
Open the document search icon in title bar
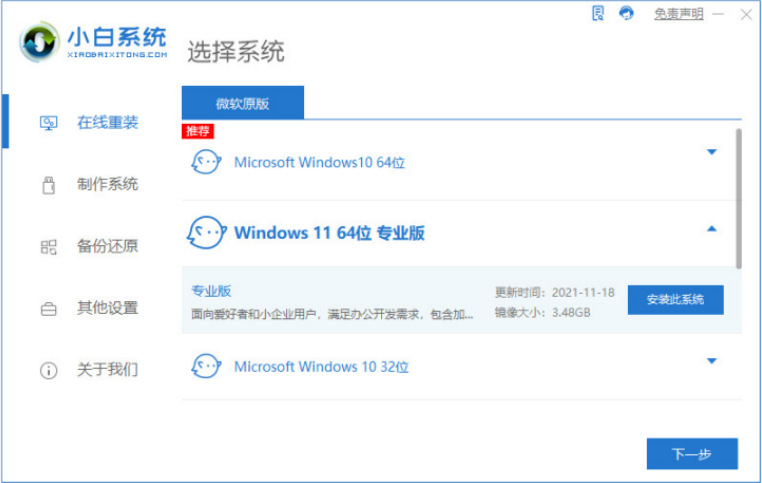click(598, 13)
